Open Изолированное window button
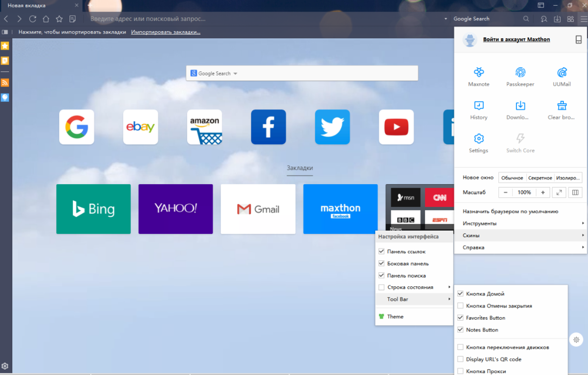 pos(568,178)
